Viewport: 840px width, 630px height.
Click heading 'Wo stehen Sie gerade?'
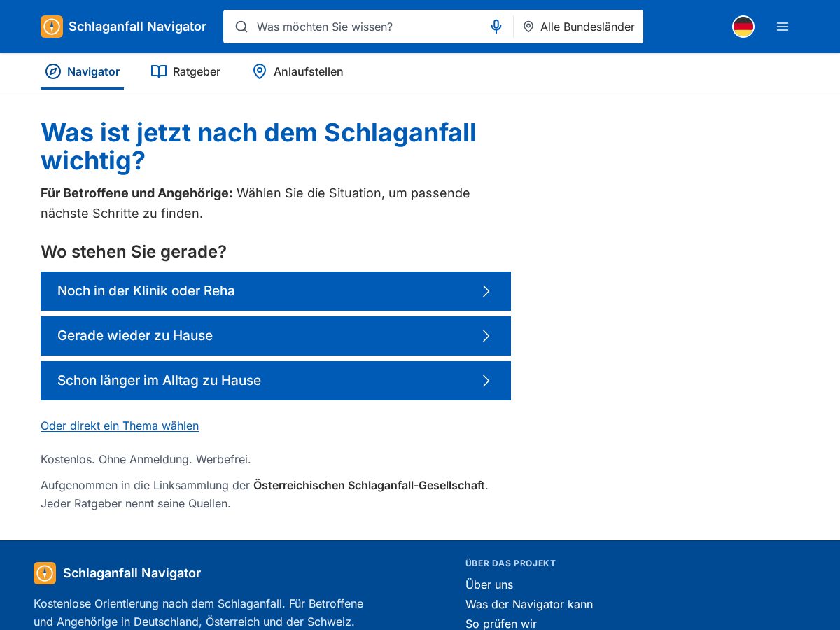coord(134,252)
